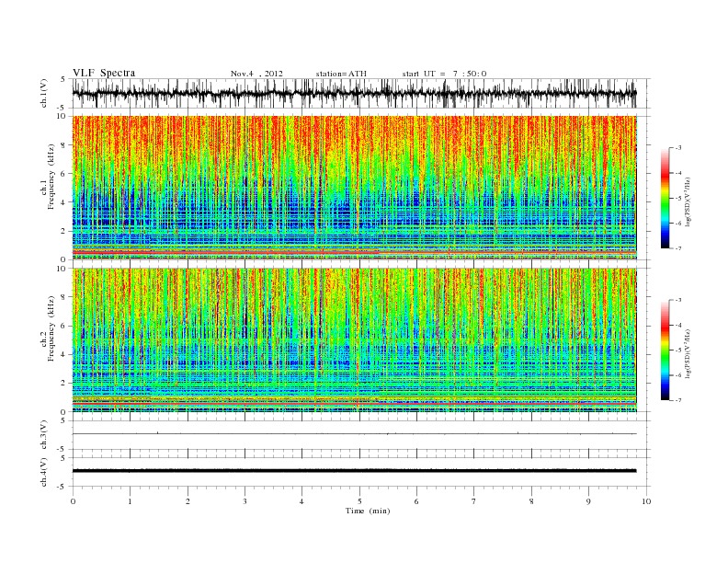The image size is (728, 563).
Task: Click the '-7' label on lower colorbar
Action: (677, 400)
